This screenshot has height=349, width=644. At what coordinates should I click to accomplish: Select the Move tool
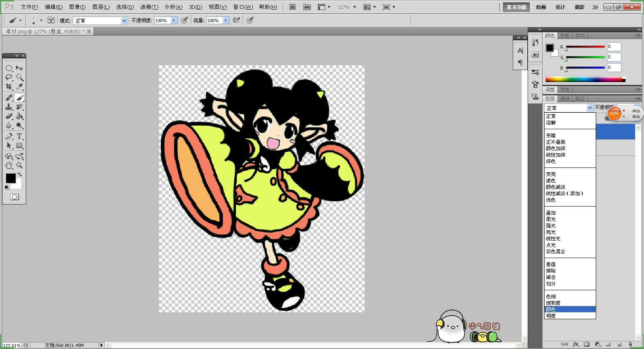click(x=19, y=68)
